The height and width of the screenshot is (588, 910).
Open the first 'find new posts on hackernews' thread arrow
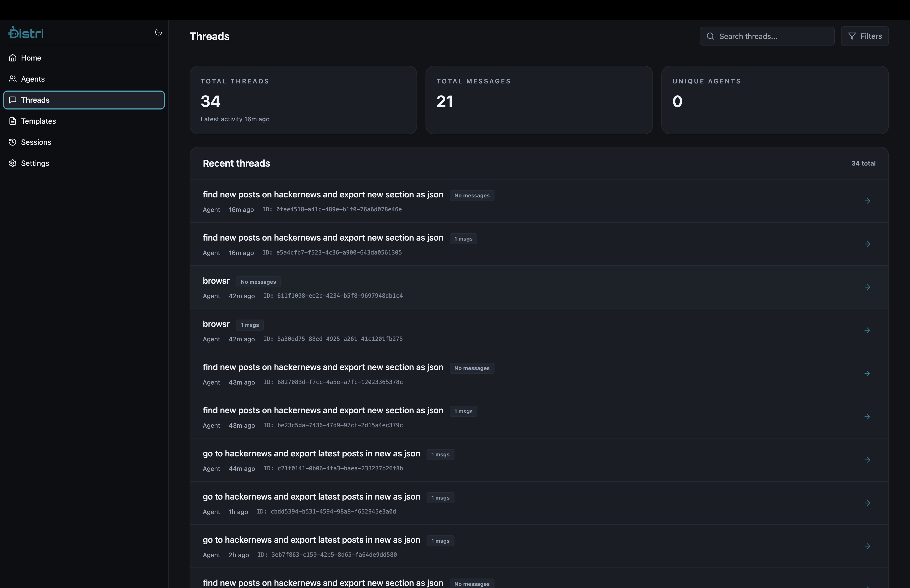click(x=867, y=201)
